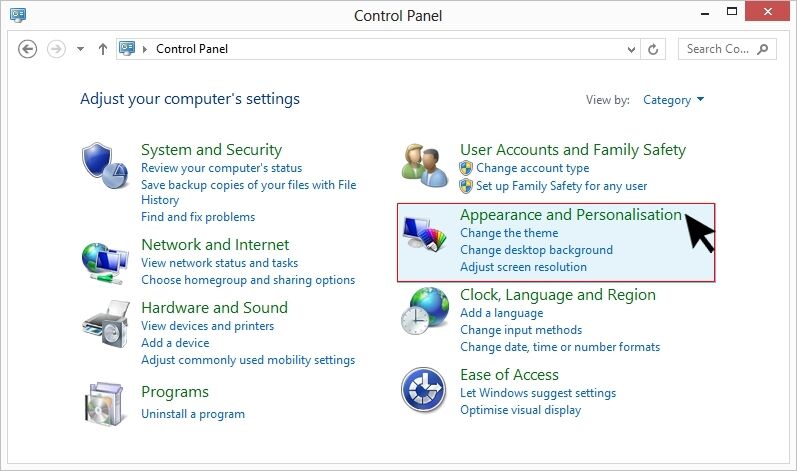Expand the address path chevron before Control Panel

coord(145,49)
